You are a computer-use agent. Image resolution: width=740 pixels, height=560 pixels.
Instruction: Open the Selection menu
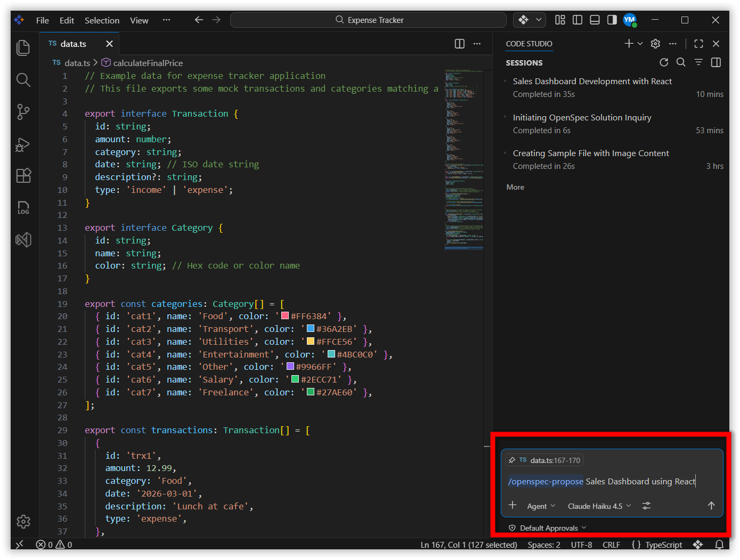[x=102, y=20]
